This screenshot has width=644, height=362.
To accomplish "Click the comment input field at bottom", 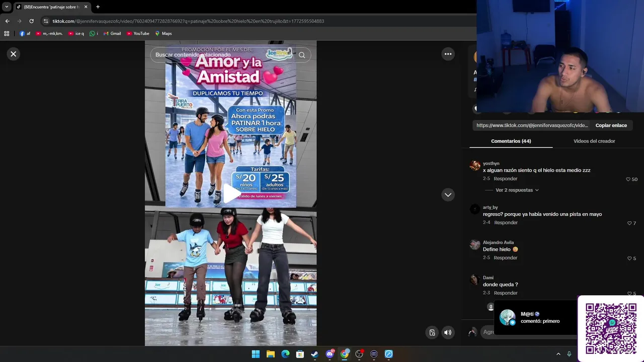I will click(488, 332).
